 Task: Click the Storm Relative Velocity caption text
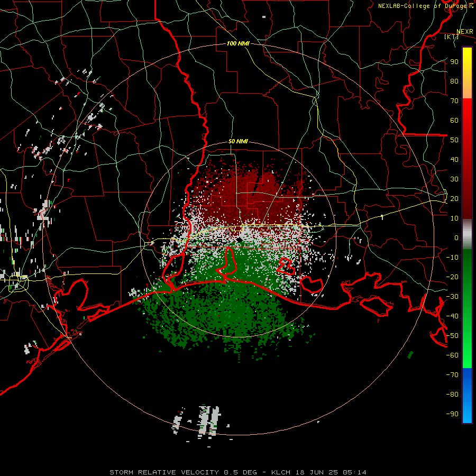click(237, 472)
